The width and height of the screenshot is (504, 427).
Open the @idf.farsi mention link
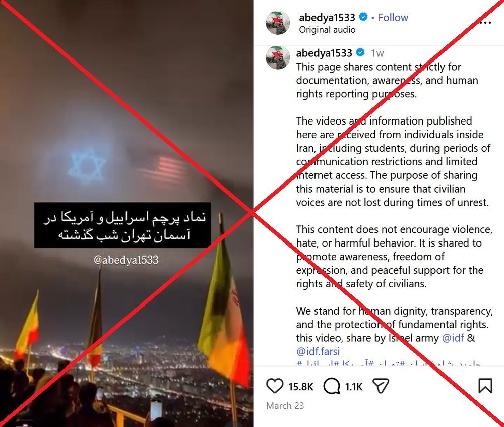pos(318,351)
